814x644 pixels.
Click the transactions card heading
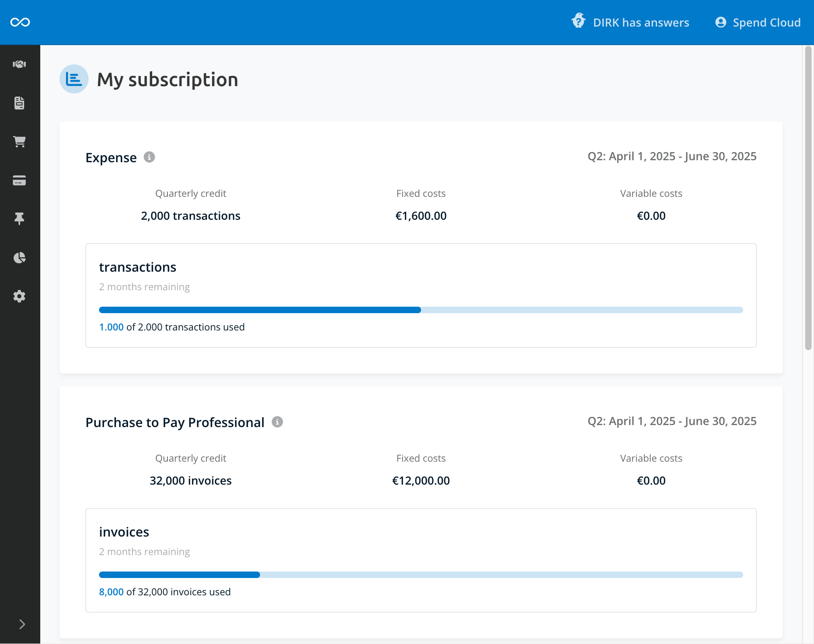pos(138,267)
